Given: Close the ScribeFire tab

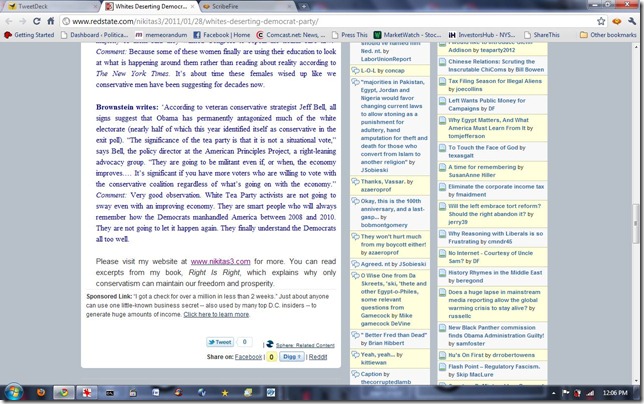Looking at the screenshot, I should coord(290,6).
